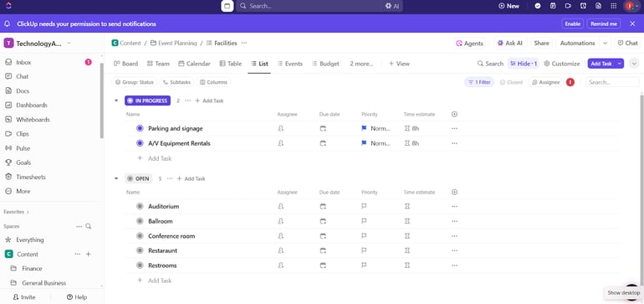Screen dimensions: 644x304
Task: Open the Add Task dropdown arrow
Action: pyautogui.click(x=620, y=64)
